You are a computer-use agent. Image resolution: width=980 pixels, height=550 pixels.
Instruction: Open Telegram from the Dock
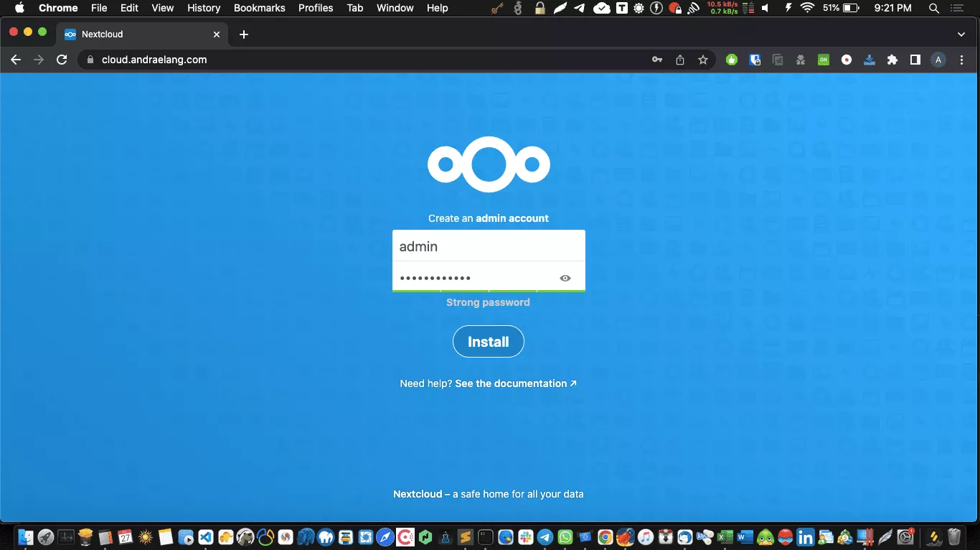[x=545, y=536]
